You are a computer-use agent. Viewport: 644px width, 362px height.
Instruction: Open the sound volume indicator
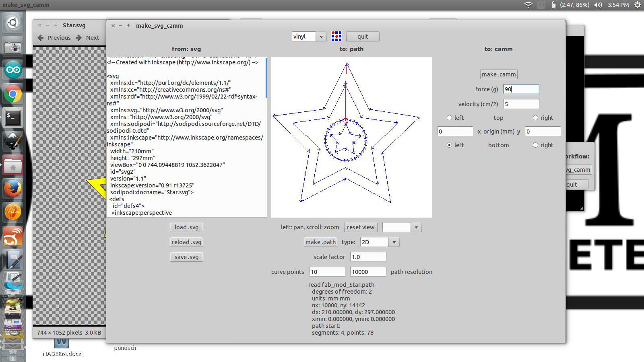pyautogui.click(x=598, y=5)
